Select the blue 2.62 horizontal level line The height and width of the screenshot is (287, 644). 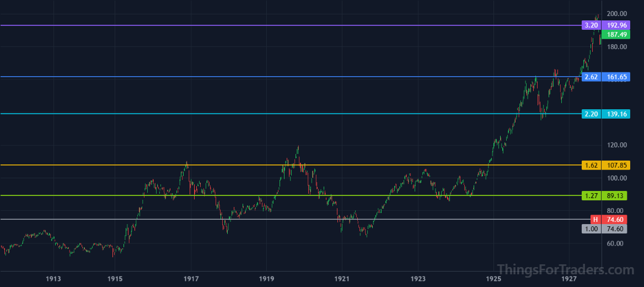pos(291,77)
